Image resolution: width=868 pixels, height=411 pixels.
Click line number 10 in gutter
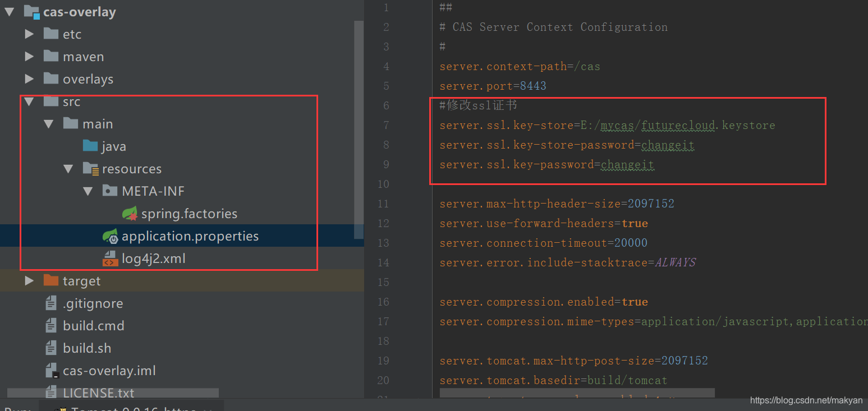point(383,184)
